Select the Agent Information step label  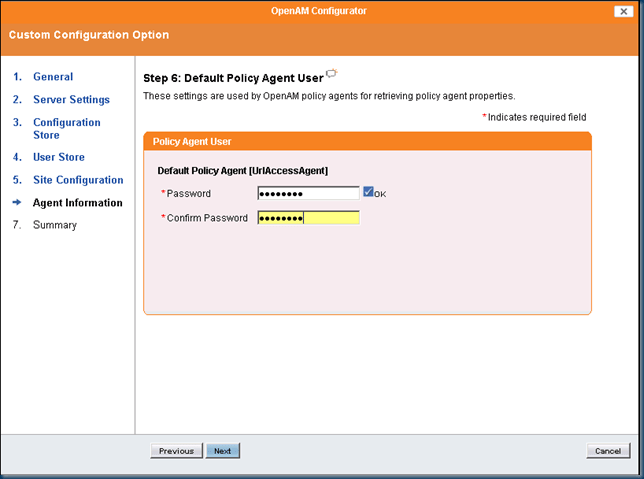point(77,203)
